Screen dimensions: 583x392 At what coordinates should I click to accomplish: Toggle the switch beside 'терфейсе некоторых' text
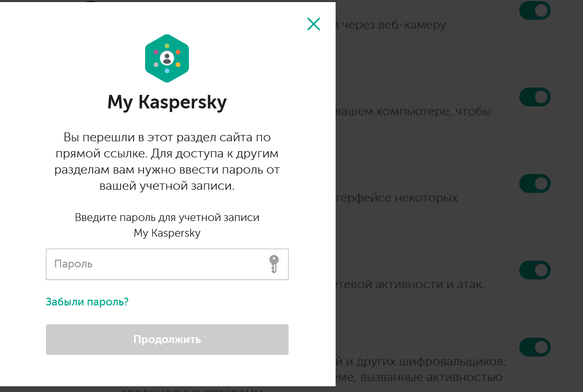coord(534,183)
